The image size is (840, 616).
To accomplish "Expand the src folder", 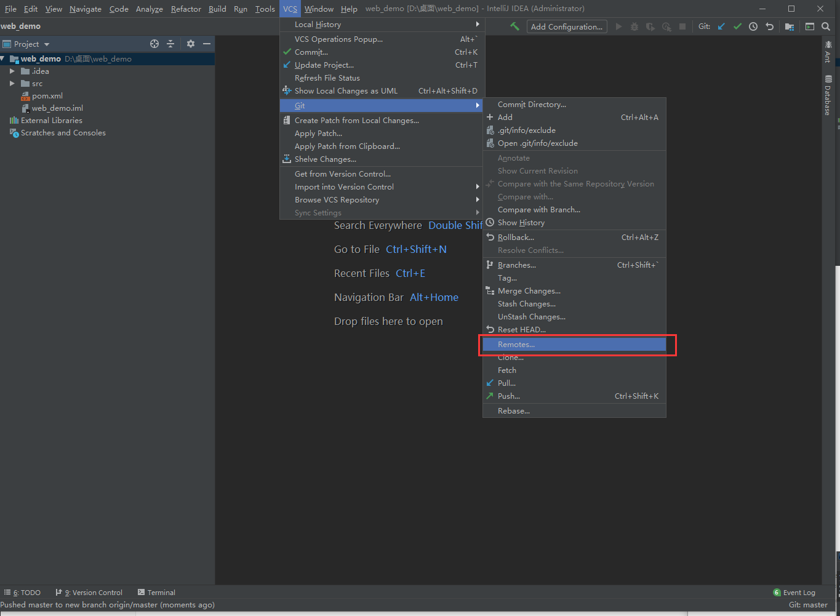I will coord(12,84).
